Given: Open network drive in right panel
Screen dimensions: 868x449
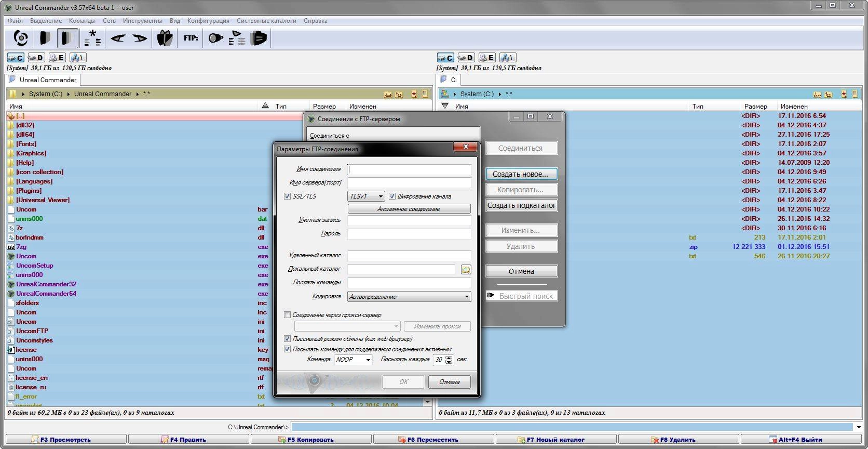Looking at the screenshot, I should (508, 58).
